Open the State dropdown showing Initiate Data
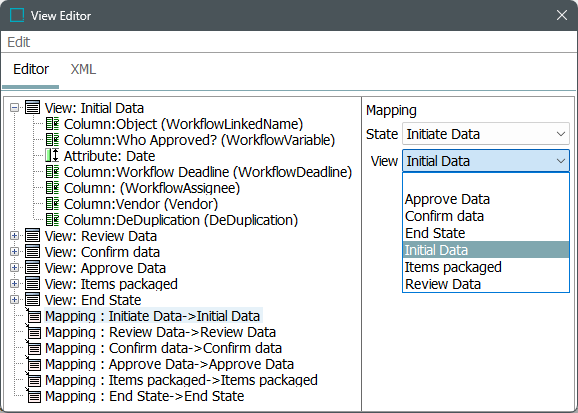This screenshot has width=578, height=413. pos(486,134)
